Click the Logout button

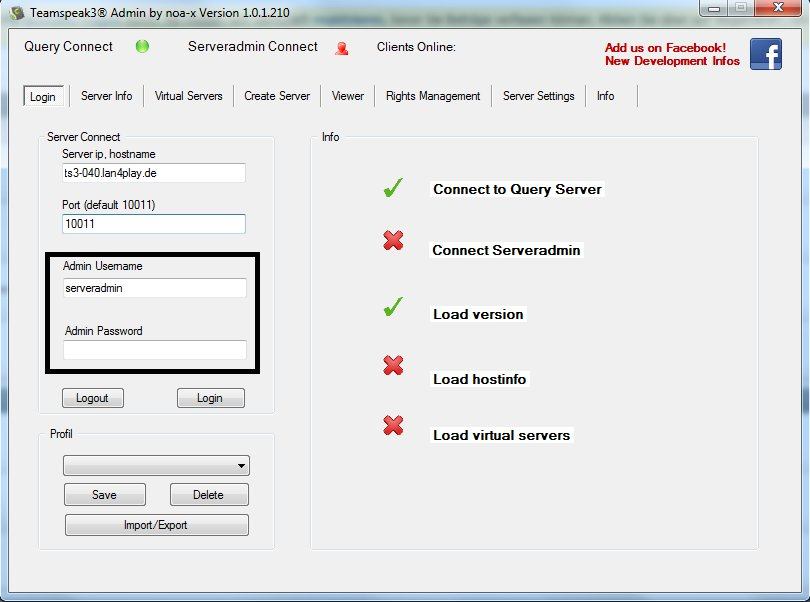pos(93,398)
